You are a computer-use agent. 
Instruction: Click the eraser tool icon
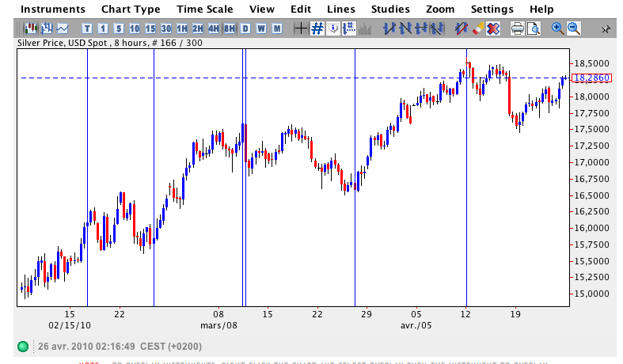click(x=477, y=28)
